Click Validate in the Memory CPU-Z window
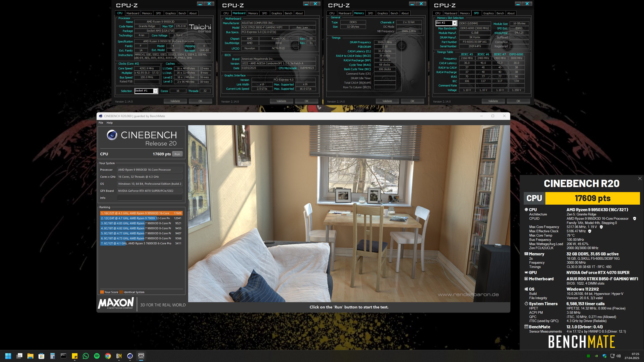Screen dimensions: 644x362 tap(387, 101)
